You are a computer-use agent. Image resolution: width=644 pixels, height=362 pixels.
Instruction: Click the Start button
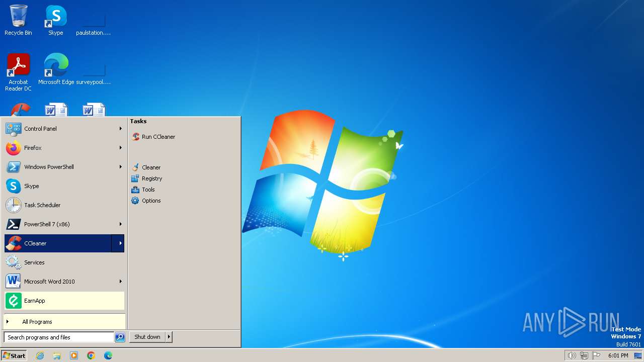[14, 355]
